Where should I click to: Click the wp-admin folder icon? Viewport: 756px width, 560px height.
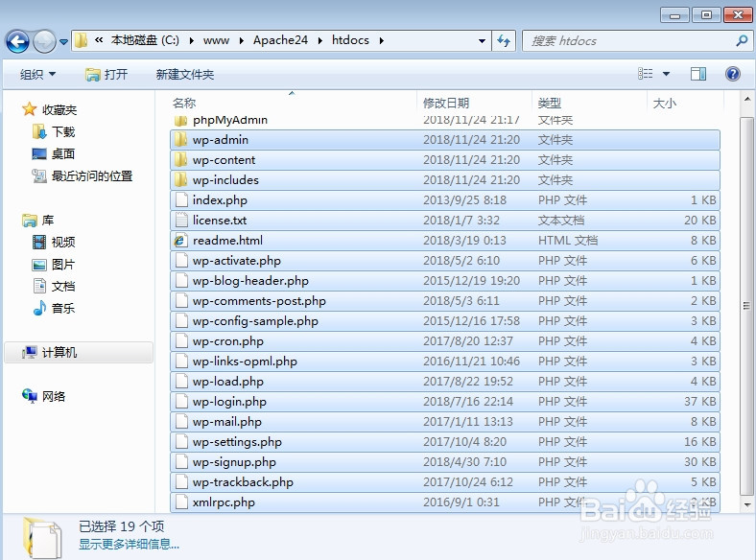[x=180, y=140]
